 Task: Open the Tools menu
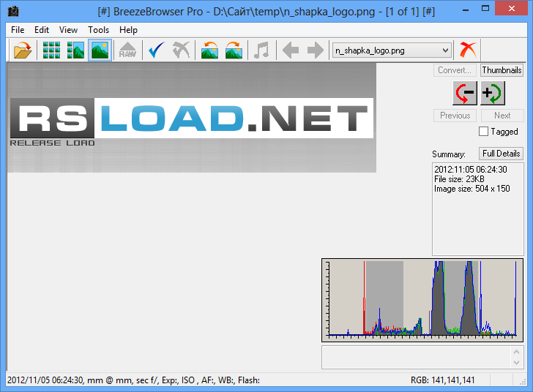coord(98,30)
